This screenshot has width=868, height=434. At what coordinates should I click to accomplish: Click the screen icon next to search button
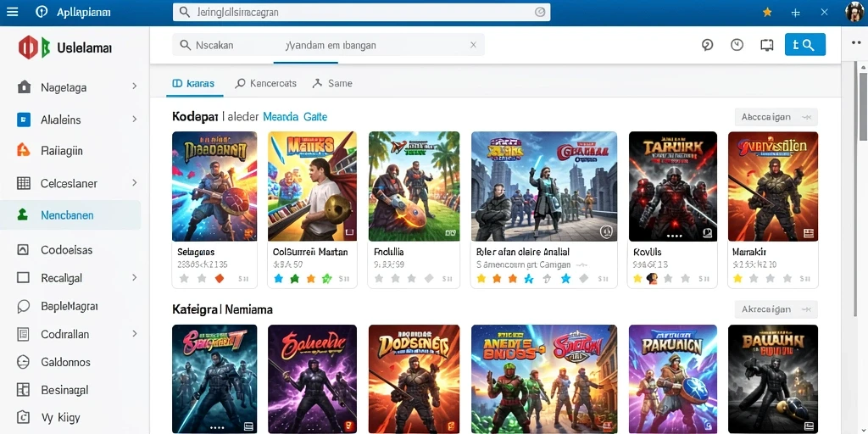tap(766, 45)
